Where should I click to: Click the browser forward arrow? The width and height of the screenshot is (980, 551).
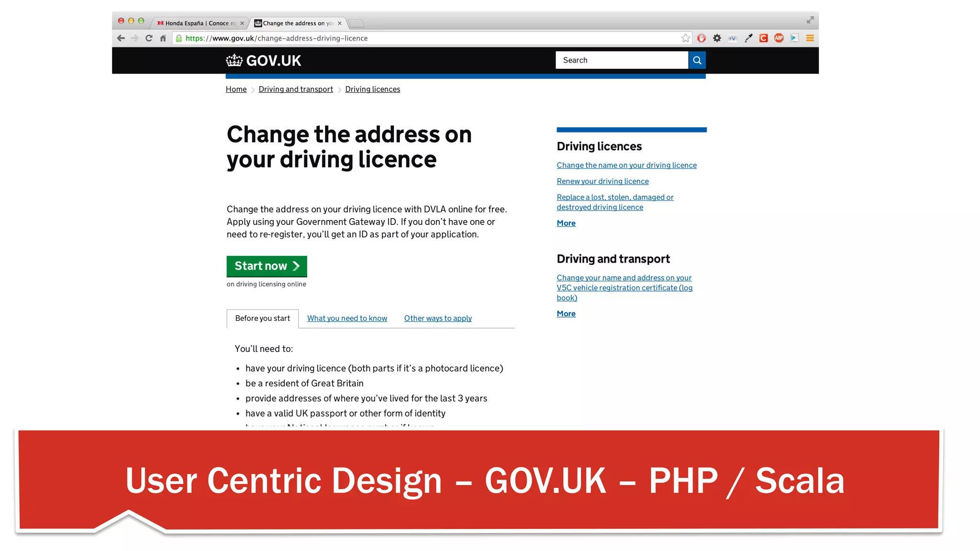tap(135, 38)
